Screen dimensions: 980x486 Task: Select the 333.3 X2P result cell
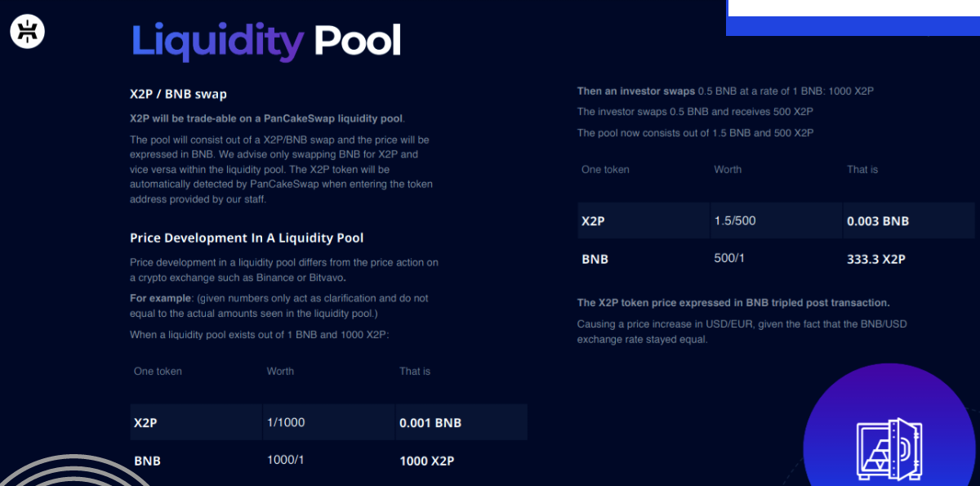coord(909,259)
